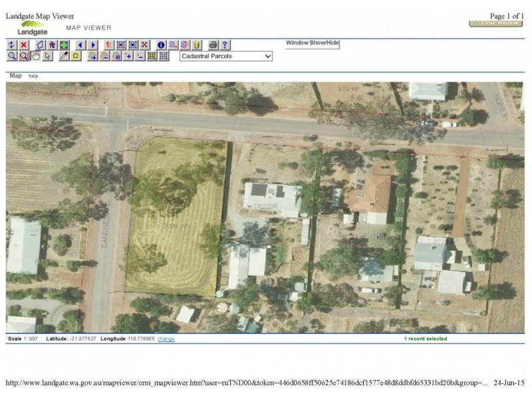
Task: Click the home extent icon
Action: click(53, 45)
